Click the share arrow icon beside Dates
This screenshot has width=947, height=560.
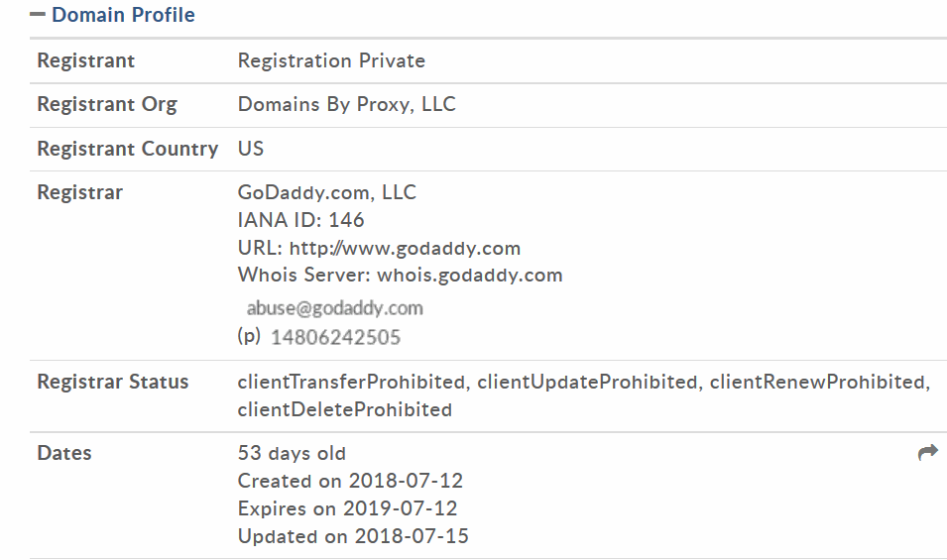point(928,452)
